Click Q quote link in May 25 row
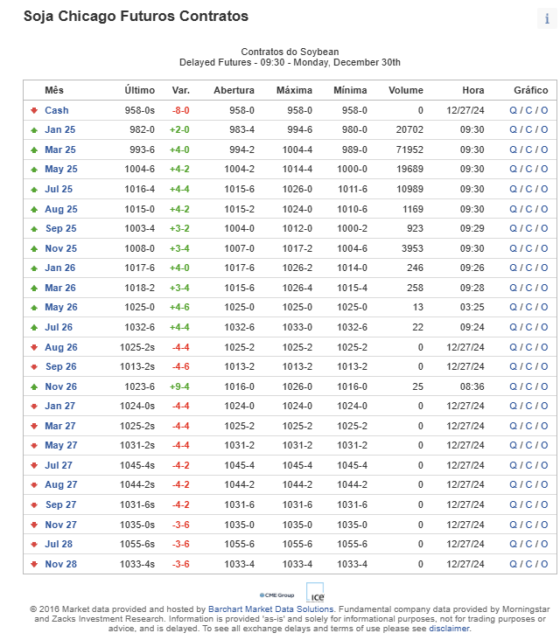The height and width of the screenshot is (640, 560). [x=513, y=169]
